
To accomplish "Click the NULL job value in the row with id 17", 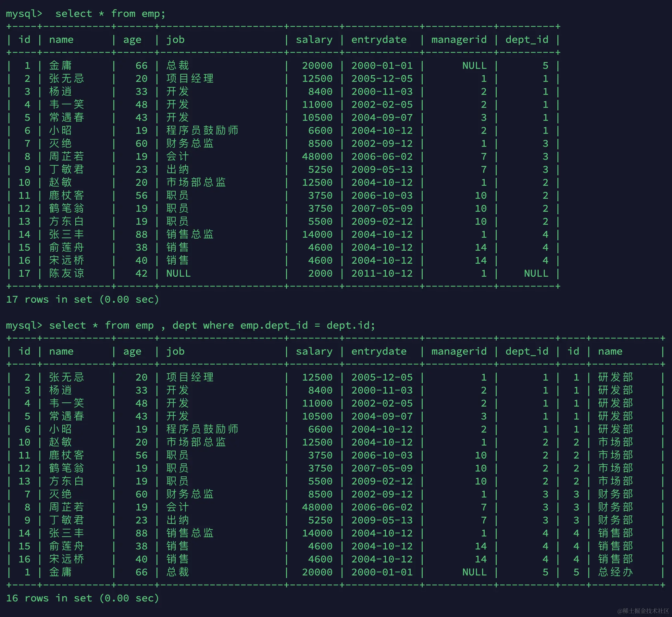I will click(178, 273).
